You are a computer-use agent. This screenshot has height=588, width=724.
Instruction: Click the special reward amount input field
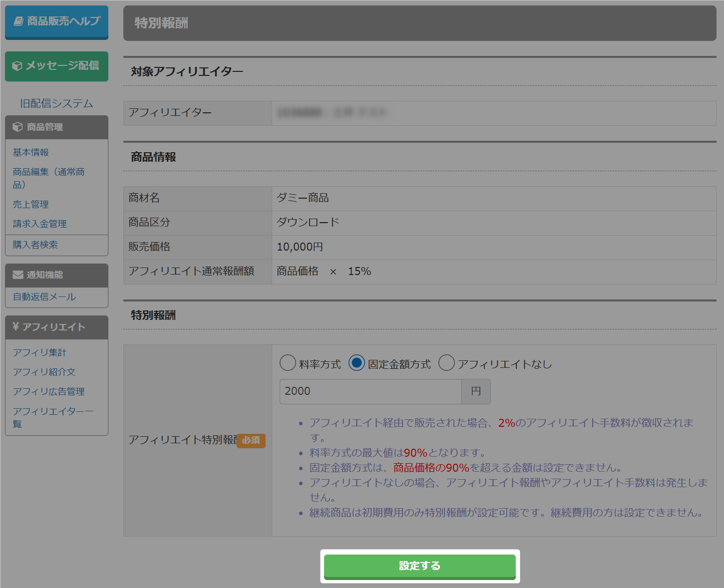point(370,391)
